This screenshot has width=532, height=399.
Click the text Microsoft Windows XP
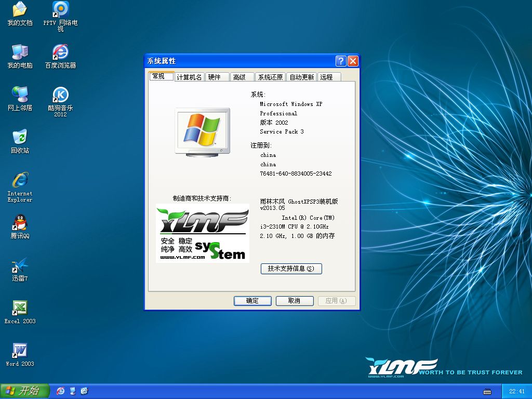[291, 104]
